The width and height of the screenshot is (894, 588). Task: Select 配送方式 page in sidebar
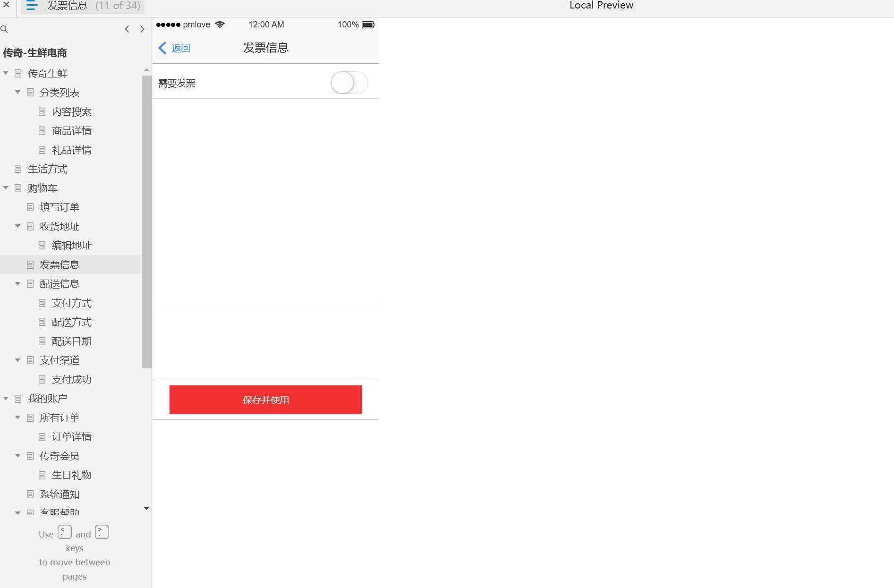point(72,322)
